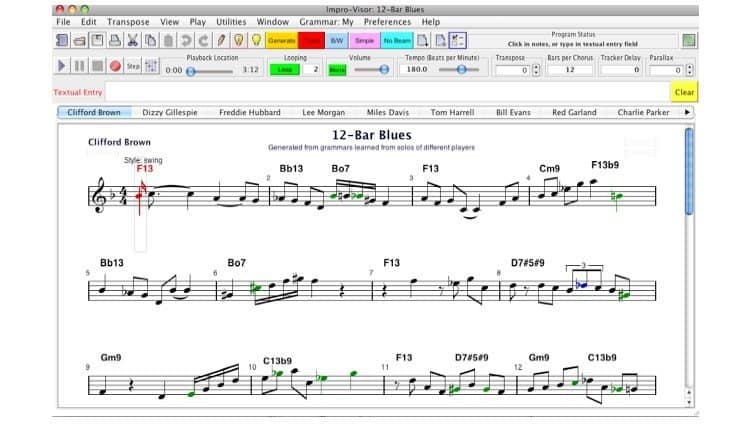
Task: Click the yellow Clear button
Action: click(684, 92)
